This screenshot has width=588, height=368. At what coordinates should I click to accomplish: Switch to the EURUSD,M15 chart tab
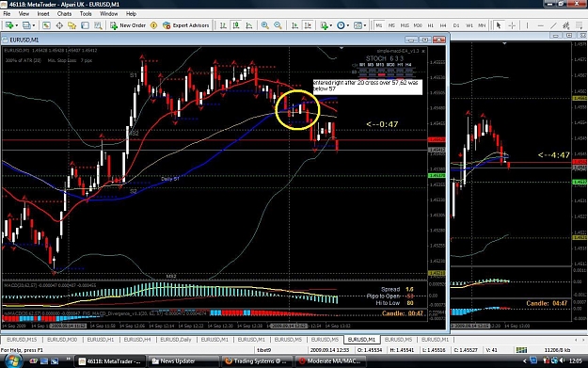coord(22,340)
